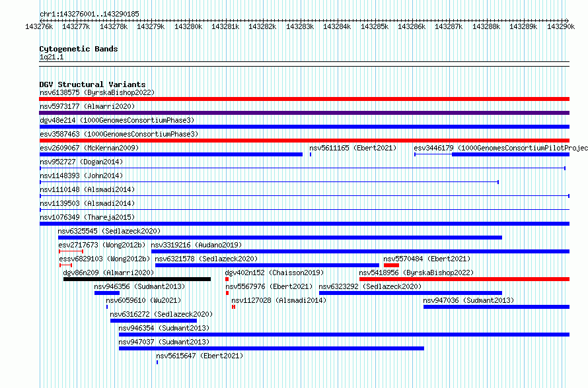The height and width of the screenshot is (388, 588).
Task: Click the red esv3587463 variant bar
Action: (304, 141)
